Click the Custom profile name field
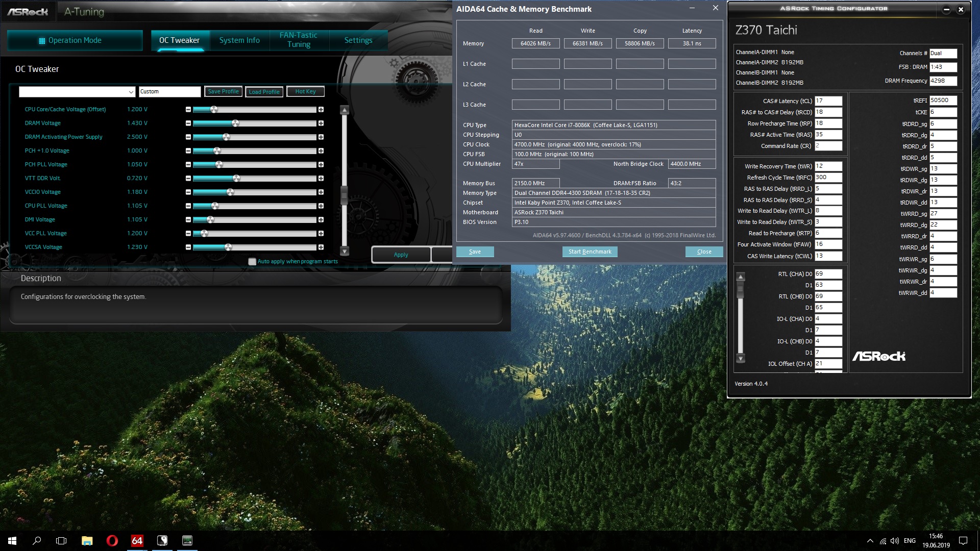Viewport: 980px width, 551px height. 169,92
